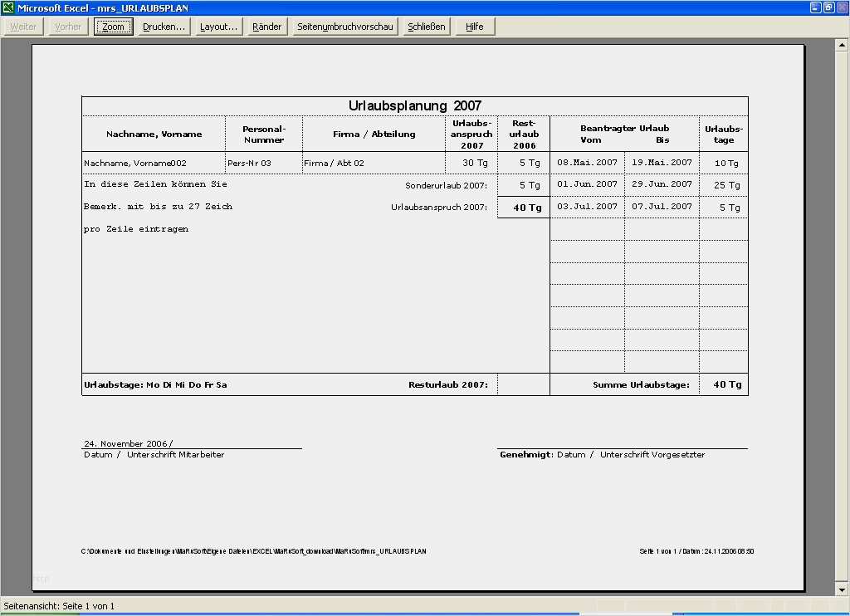Restore down the Excel window

pyautogui.click(x=828, y=7)
